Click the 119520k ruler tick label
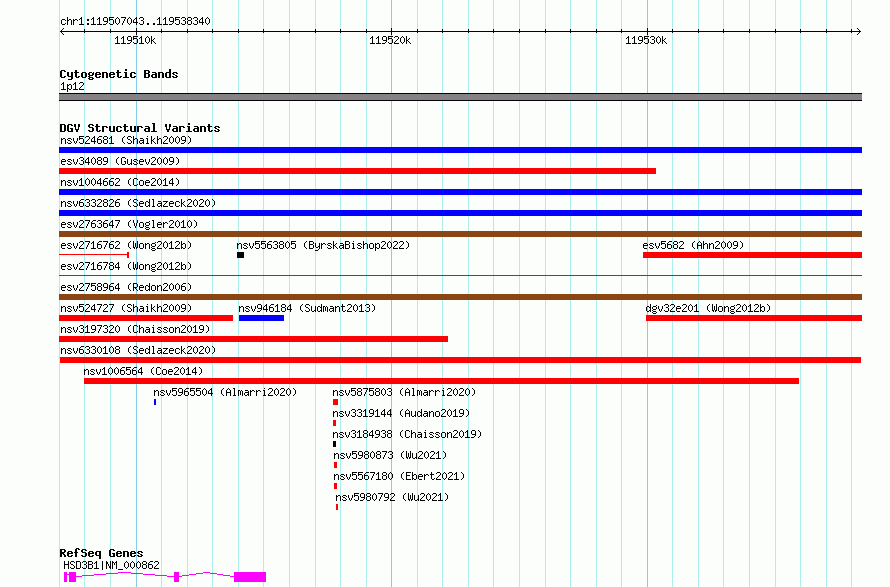Viewport: 890px width, 587px height. 390,40
